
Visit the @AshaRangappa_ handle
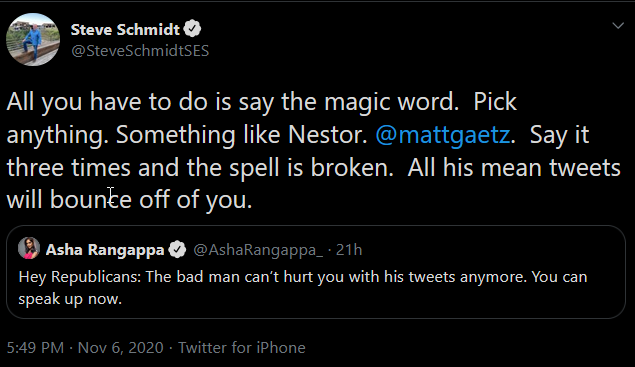(x=258, y=250)
